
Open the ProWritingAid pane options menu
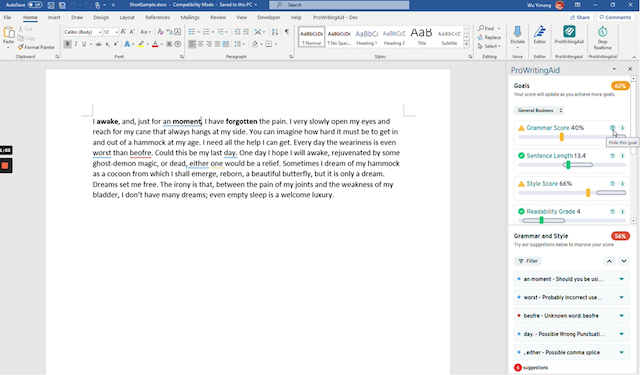tap(614, 69)
